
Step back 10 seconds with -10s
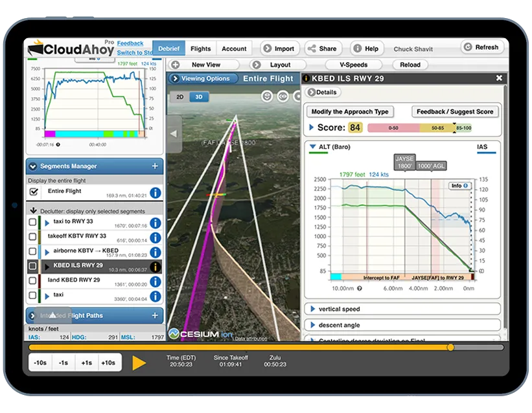(x=40, y=363)
